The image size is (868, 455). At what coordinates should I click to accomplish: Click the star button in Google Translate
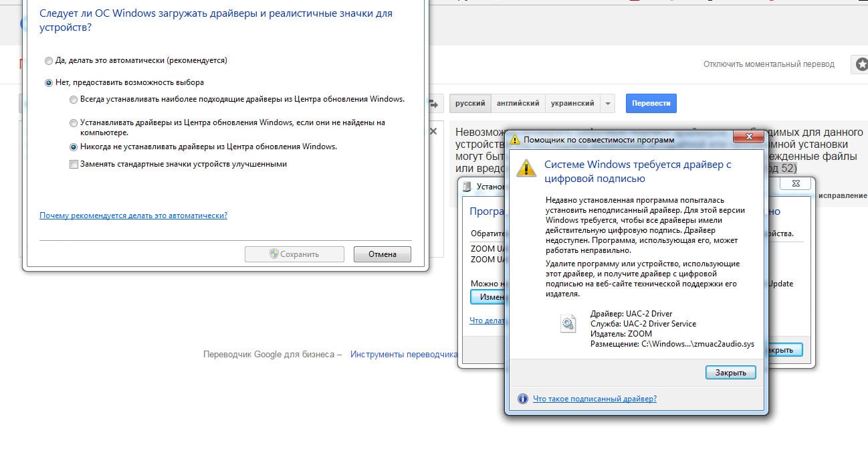click(x=861, y=64)
